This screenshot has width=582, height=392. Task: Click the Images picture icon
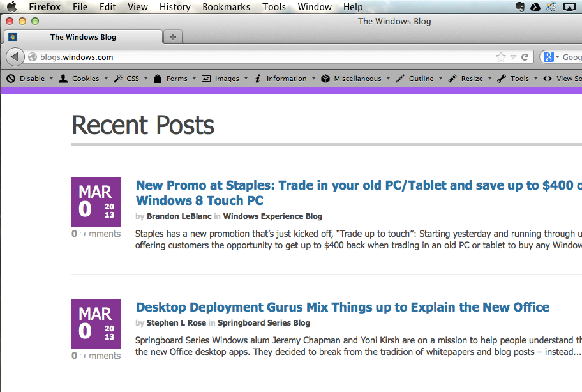[x=206, y=79]
